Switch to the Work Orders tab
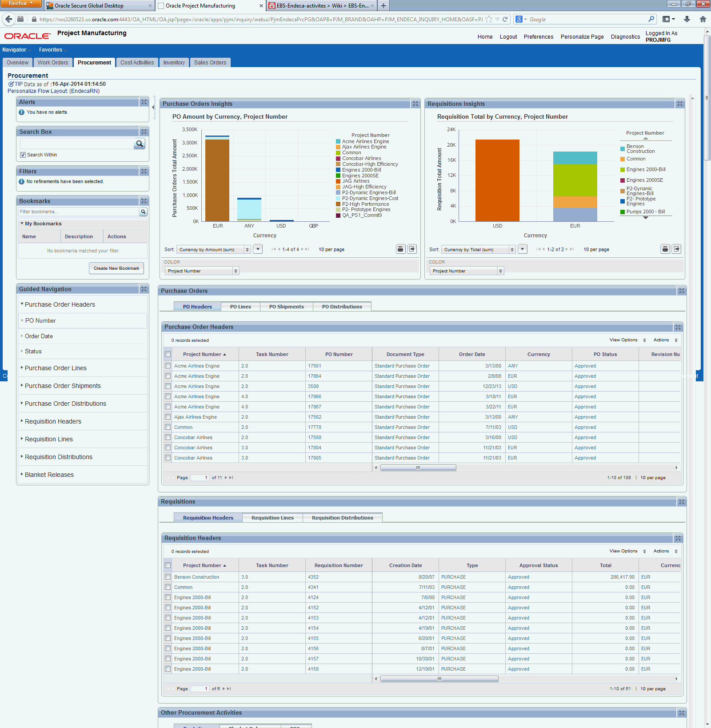 tap(53, 63)
